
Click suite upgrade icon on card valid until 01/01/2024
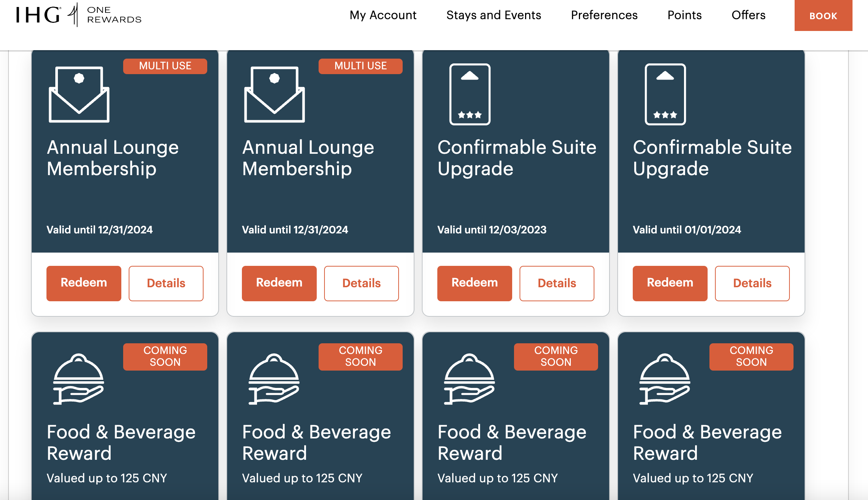665,94
